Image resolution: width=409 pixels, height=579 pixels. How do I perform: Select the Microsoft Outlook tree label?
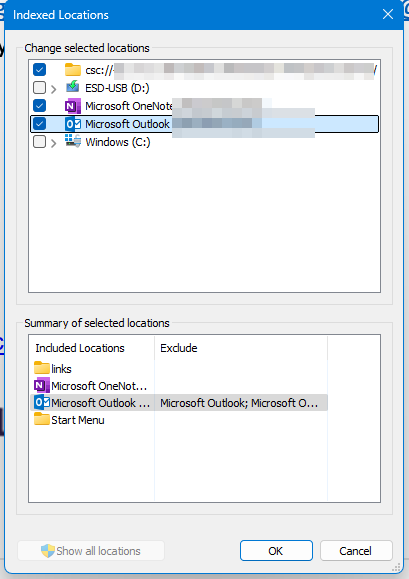click(127, 124)
